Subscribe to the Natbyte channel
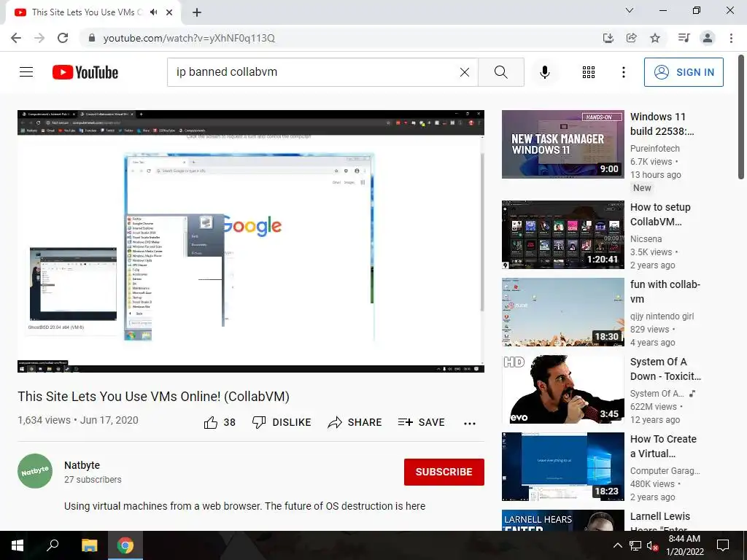 [x=444, y=472]
